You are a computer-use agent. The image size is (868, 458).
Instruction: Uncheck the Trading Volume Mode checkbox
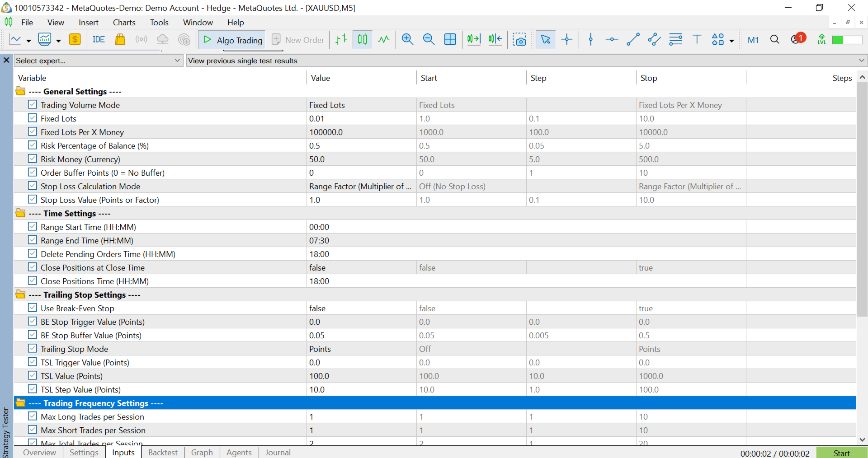point(33,105)
